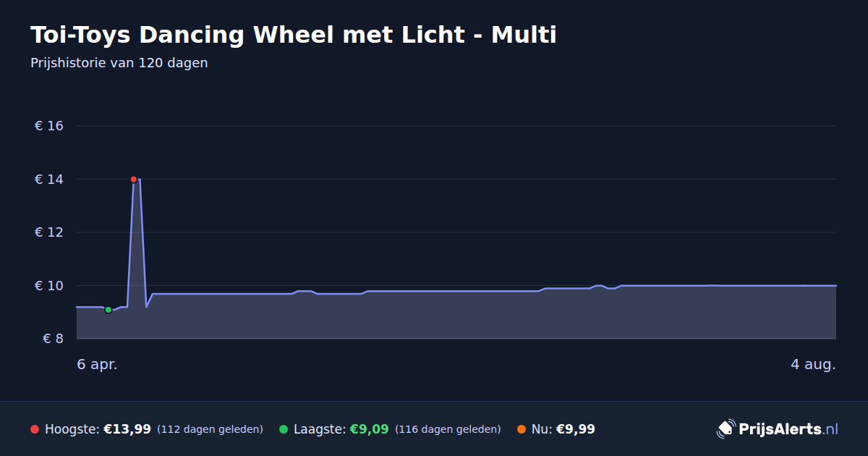Image resolution: width=868 pixels, height=456 pixels.
Task: Select the green lowest-price marker on chart
Action: [109, 310]
